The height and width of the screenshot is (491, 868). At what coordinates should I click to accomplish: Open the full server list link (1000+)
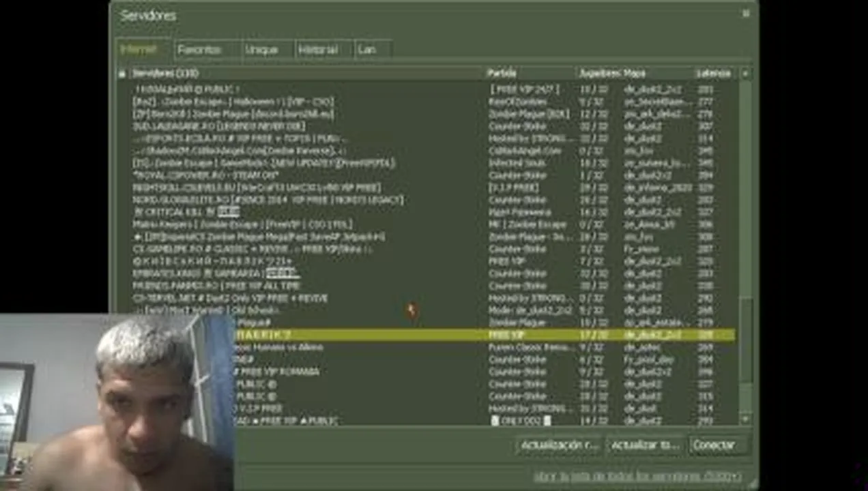pyautogui.click(x=637, y=476)
